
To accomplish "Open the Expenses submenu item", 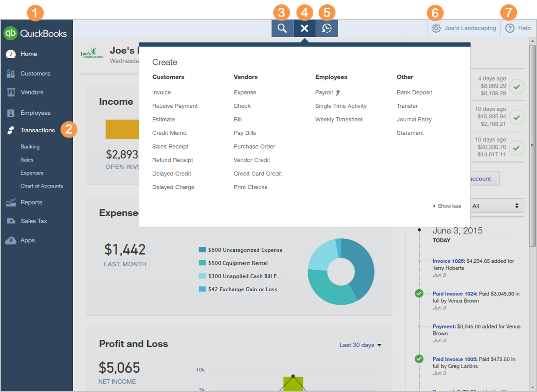I will [32, 173].
